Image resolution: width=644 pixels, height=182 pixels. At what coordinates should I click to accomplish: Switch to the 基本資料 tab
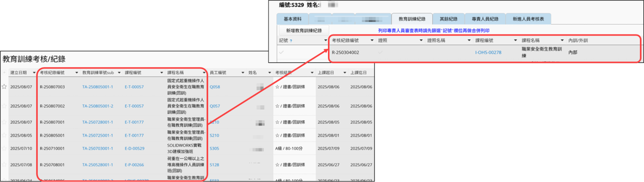(x=293, y=19)
